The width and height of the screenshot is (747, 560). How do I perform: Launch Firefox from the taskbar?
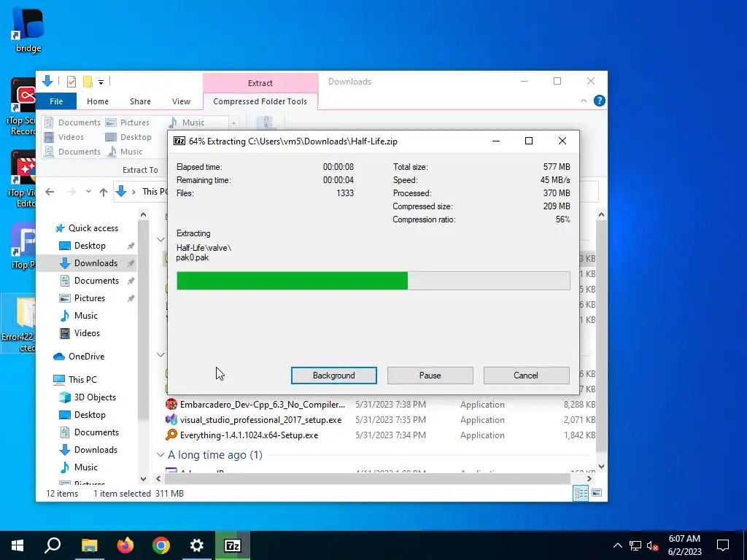[125, 545]
